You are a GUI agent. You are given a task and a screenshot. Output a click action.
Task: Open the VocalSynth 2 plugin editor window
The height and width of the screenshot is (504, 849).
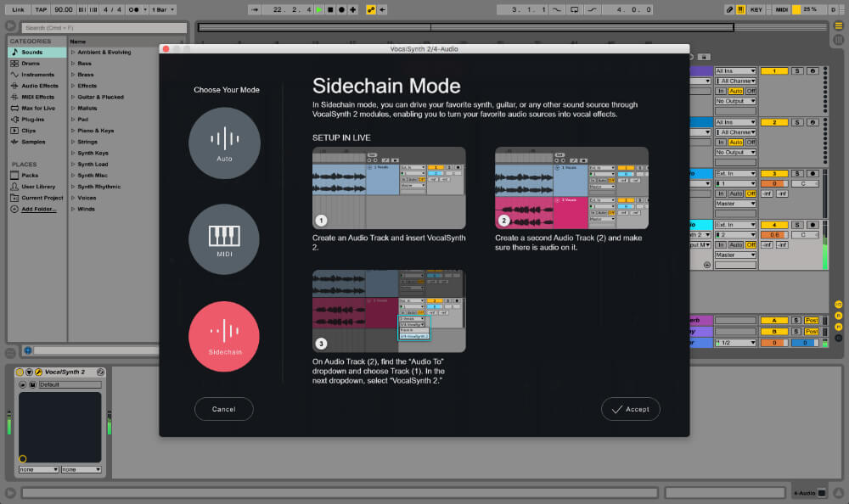pyautogui.click(x=38, y=372)
